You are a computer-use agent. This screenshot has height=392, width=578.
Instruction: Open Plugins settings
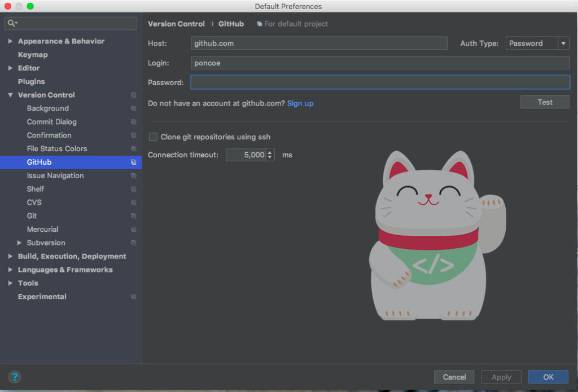click(x=32, y=81)
